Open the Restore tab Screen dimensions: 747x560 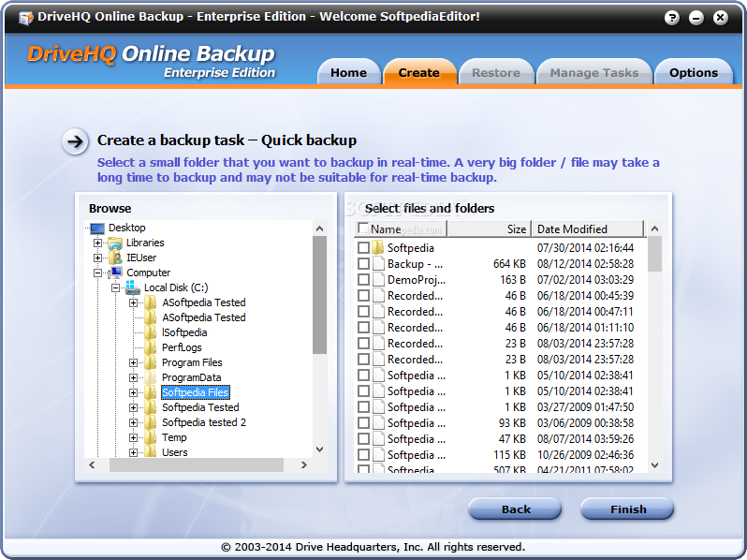(x=496, y=72)
